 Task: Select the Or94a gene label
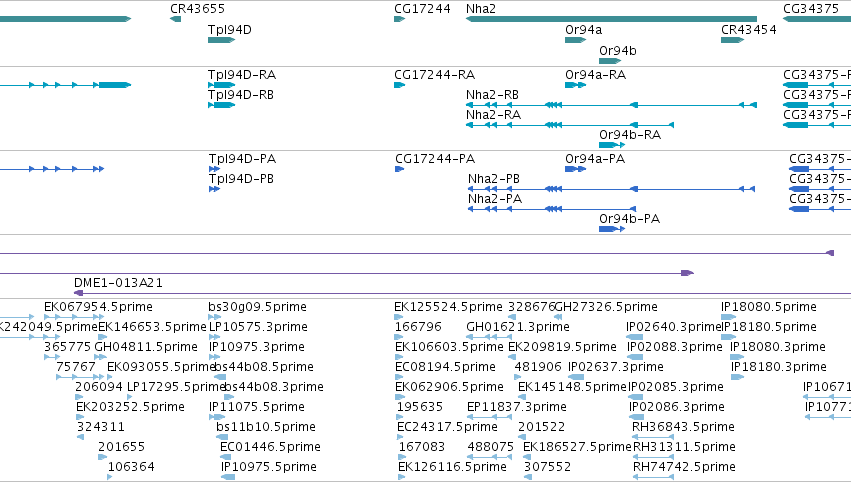[583, 30]
